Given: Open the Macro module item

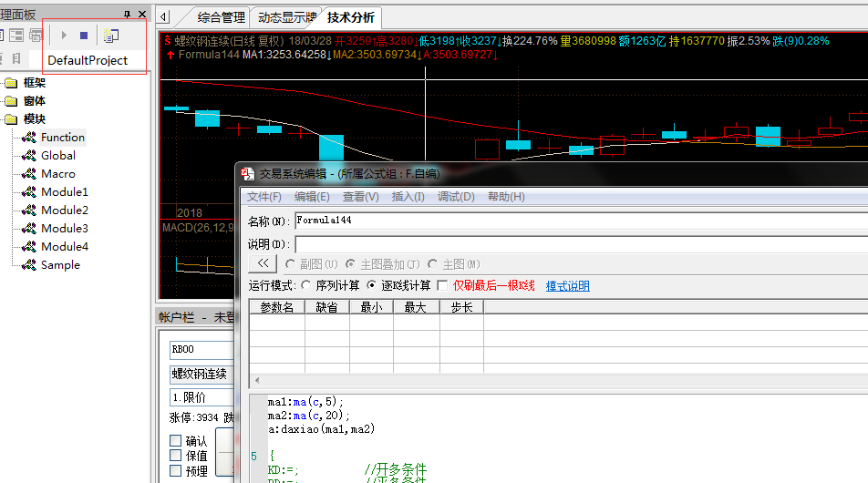Looking at the screenshot, I should 57,174.
